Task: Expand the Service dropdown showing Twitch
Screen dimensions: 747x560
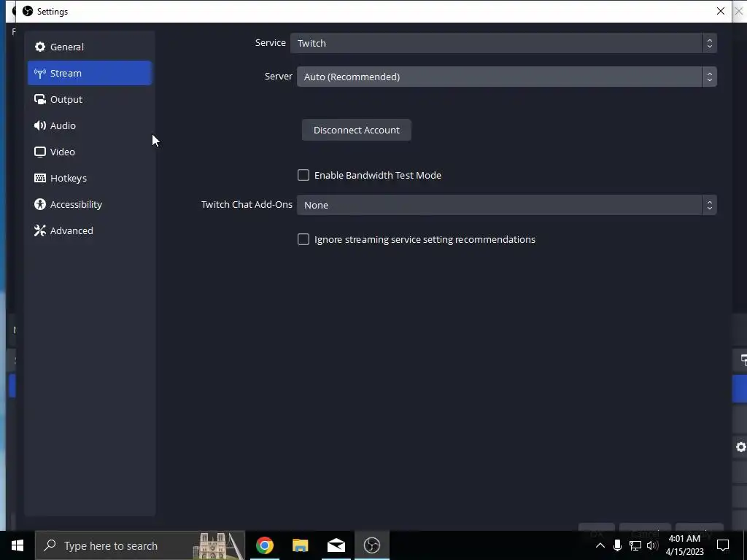Action: tap(503, 43)
